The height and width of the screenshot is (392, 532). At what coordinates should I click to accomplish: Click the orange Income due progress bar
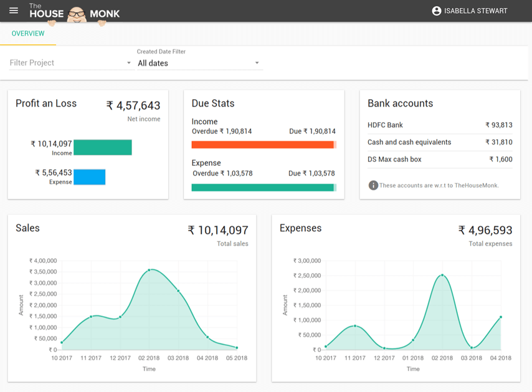point(264,143)
